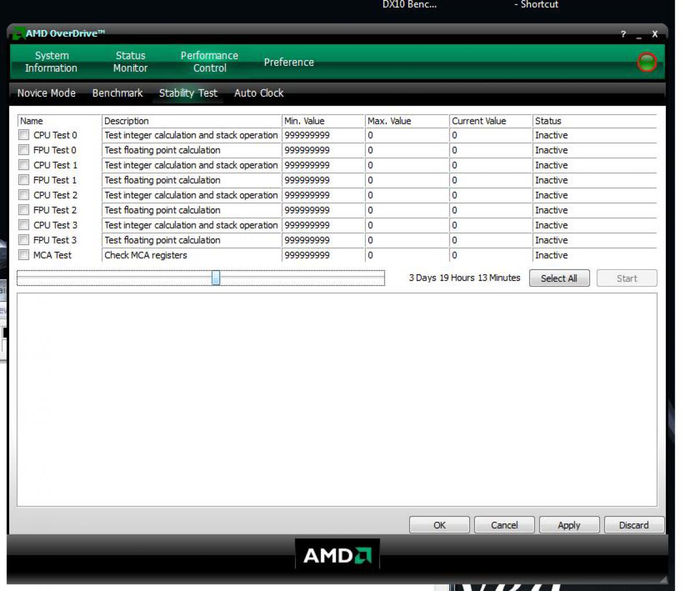The image size is (700, 591).
Task: Click the '- Shortcut' desktop icon label
Action: point(537,5)
